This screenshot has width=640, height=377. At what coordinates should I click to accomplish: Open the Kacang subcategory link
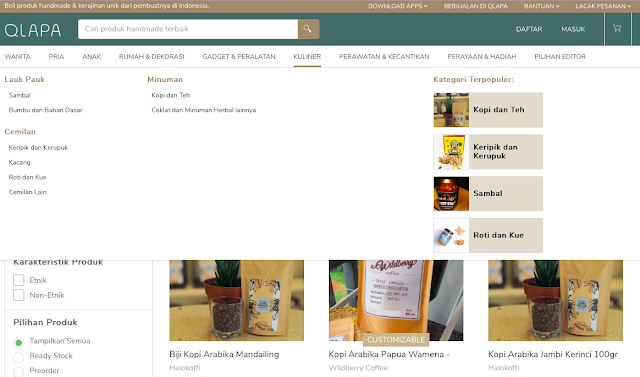coord(20,162)
